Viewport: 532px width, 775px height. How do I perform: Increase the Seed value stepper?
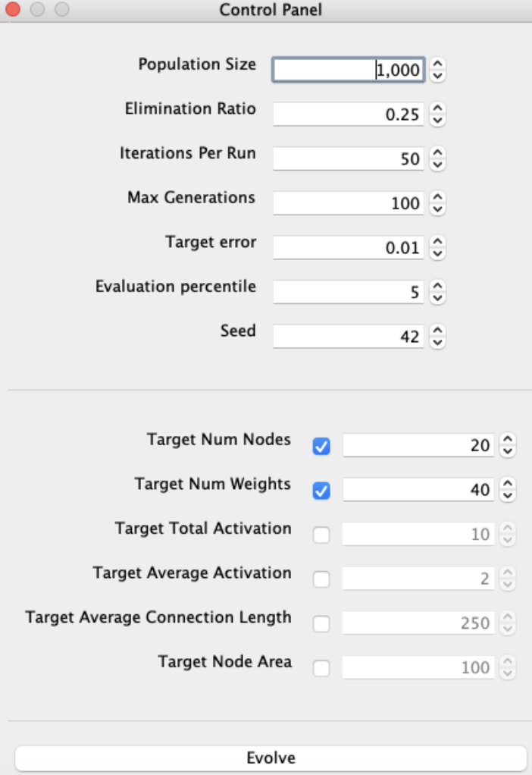coord(438,331)
